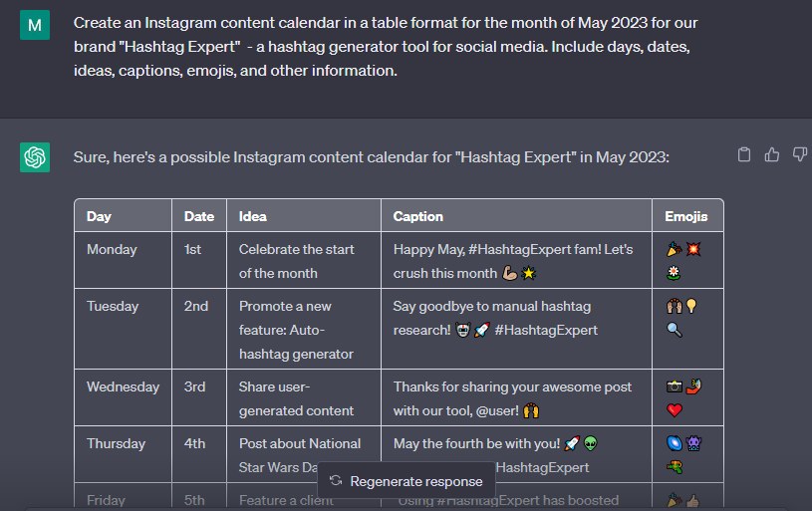Click the green "M" user avatar
This screenshot has height=511, width=812.
35,24
